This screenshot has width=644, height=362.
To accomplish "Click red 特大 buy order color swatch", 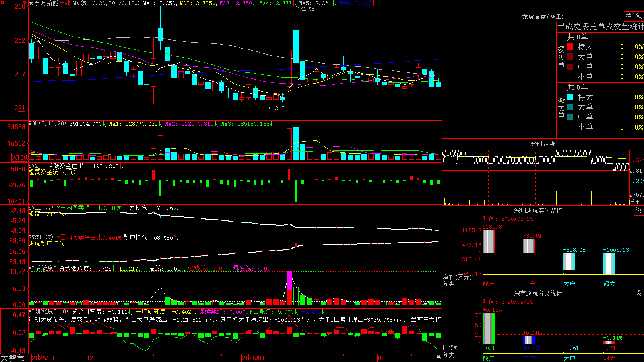I will click(570, 47).
